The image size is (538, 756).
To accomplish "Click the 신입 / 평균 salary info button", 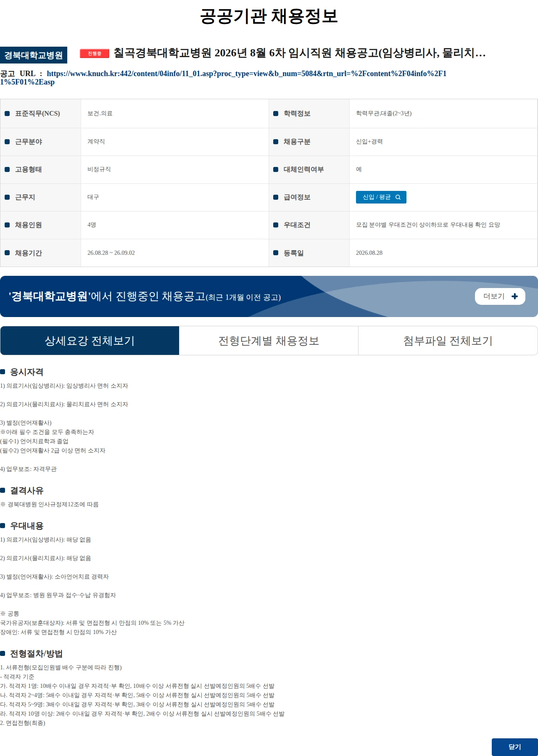I will [x=381, y=197].
